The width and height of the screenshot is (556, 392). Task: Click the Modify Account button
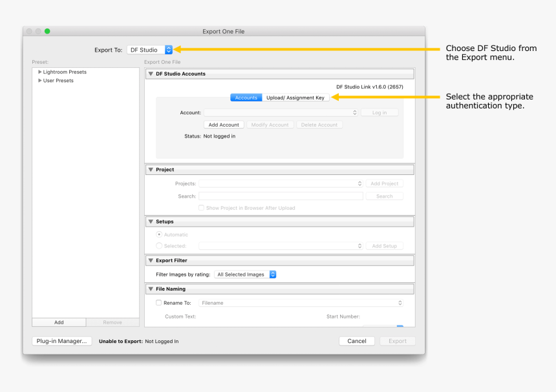pos(270,125)
